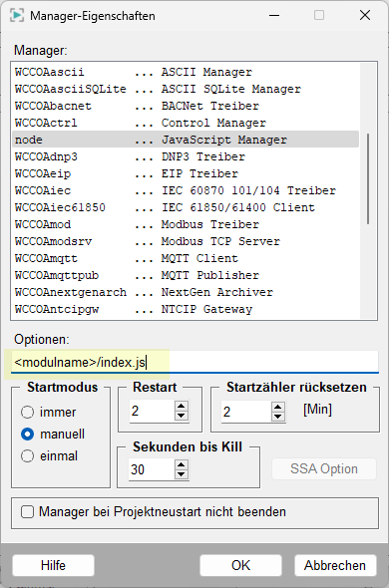Choose the einmal start mode
This screenshot has height=588, width=389.
coord(27,456)
